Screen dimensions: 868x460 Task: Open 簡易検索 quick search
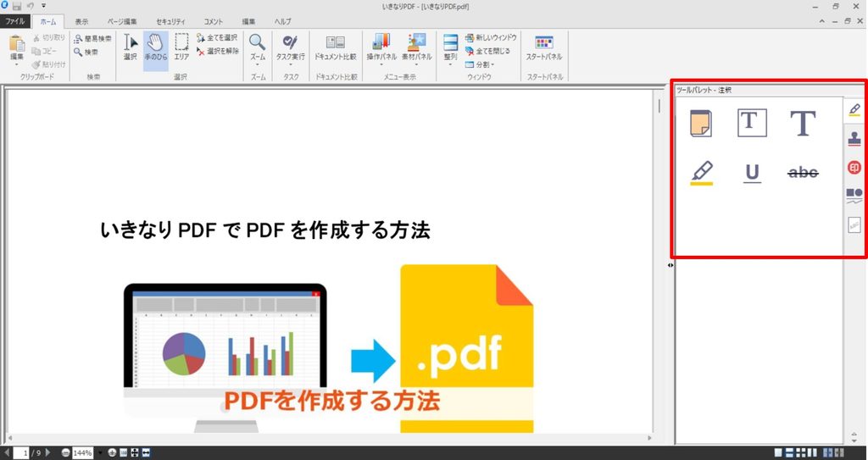coord(93,39)
